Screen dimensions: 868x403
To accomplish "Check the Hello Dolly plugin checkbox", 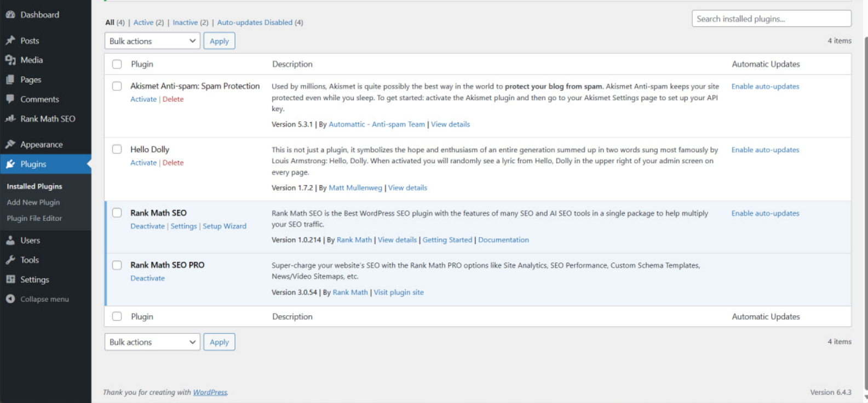I will coord(117,149).
